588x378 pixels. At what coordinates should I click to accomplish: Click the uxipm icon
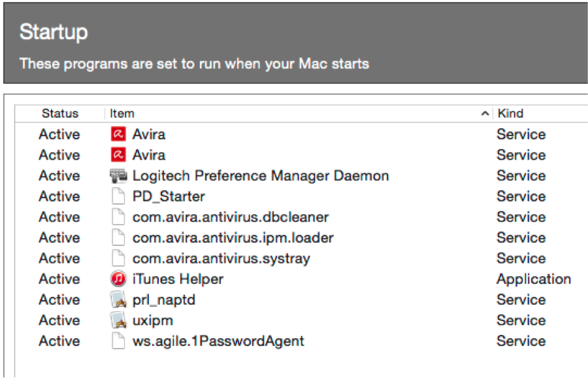tap(118, 320)
